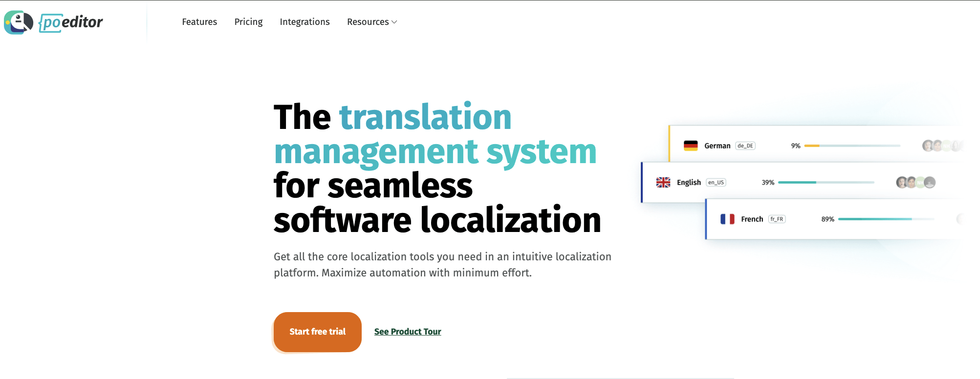980x379 pixels.
Task: Click the first contributor avatar in German row
Action: pyautogui.click(x=927, y=146)
